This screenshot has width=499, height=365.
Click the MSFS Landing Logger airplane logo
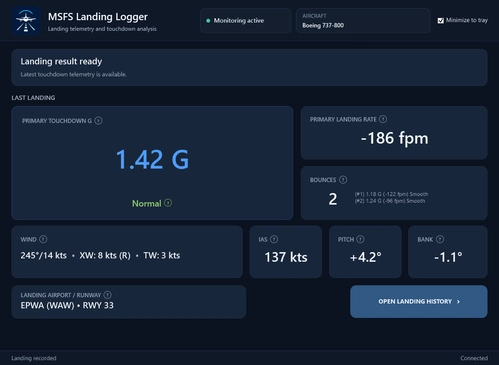click(x=26, y=21)
